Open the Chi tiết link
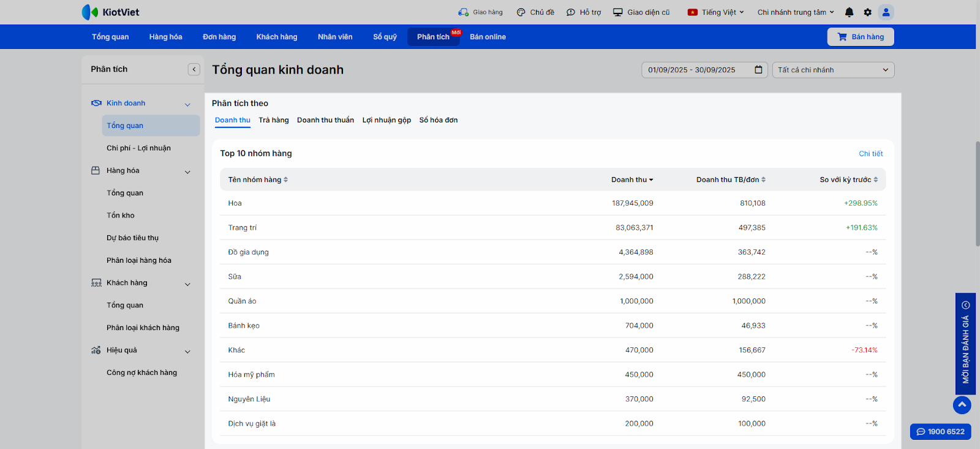 (x=870, y=154)
